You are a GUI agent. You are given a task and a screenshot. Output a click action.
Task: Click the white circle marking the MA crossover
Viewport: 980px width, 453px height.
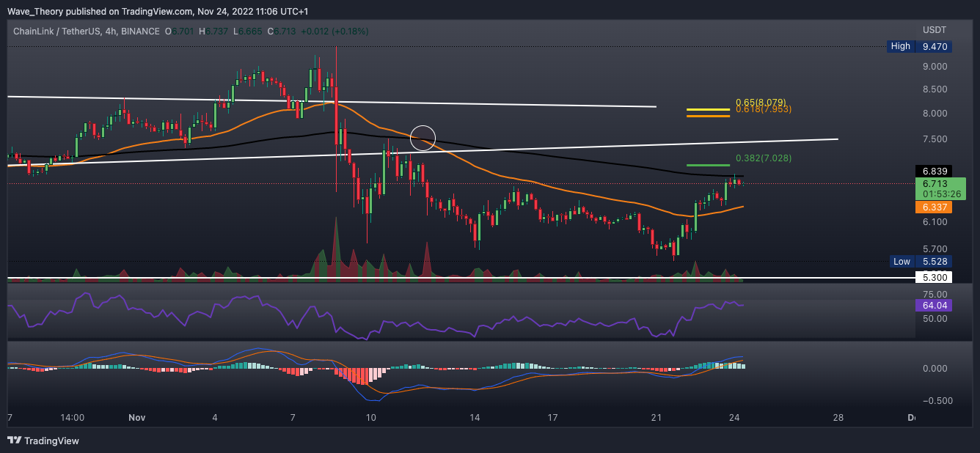423,138
